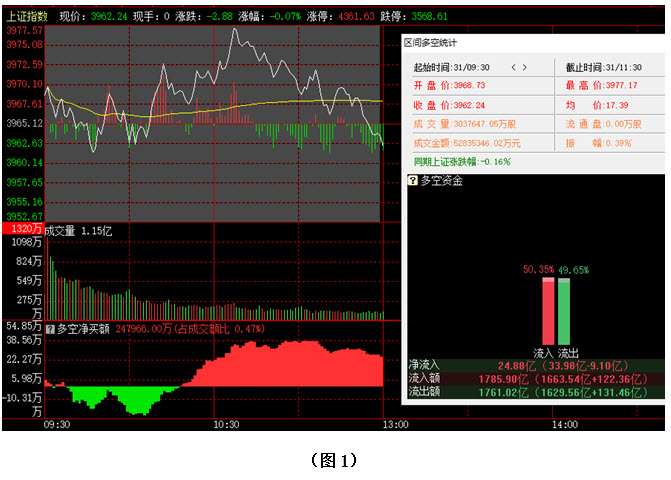Click the 涨停 limit-up price value

click(357, 17)
